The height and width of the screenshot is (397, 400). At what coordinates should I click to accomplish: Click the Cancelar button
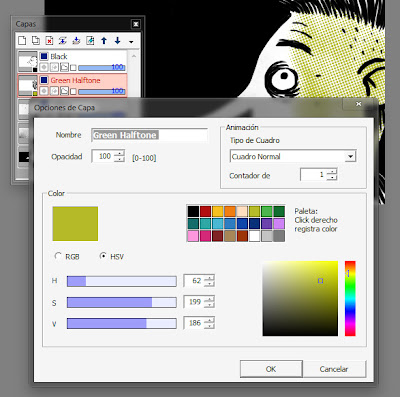[x=334, y=369]
